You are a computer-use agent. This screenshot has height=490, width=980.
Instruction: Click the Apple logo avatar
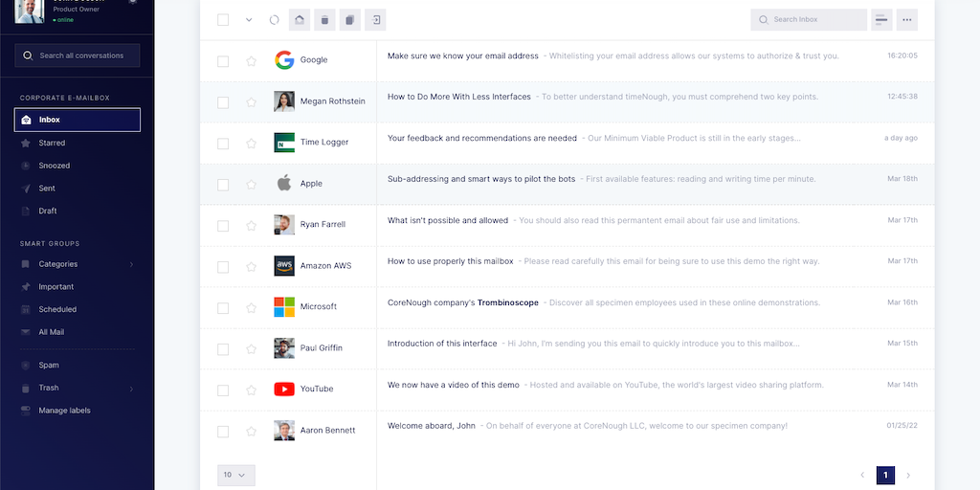point(284,183)
